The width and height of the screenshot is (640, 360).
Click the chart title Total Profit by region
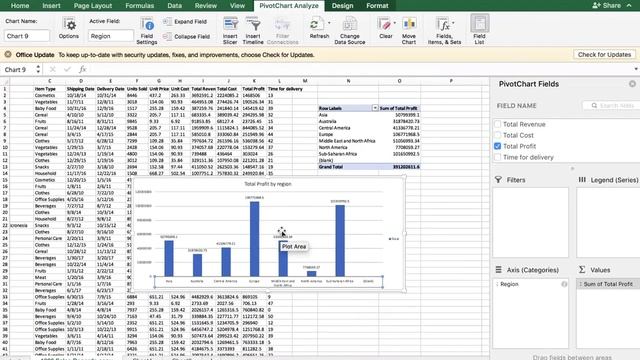tap(268, 184)
